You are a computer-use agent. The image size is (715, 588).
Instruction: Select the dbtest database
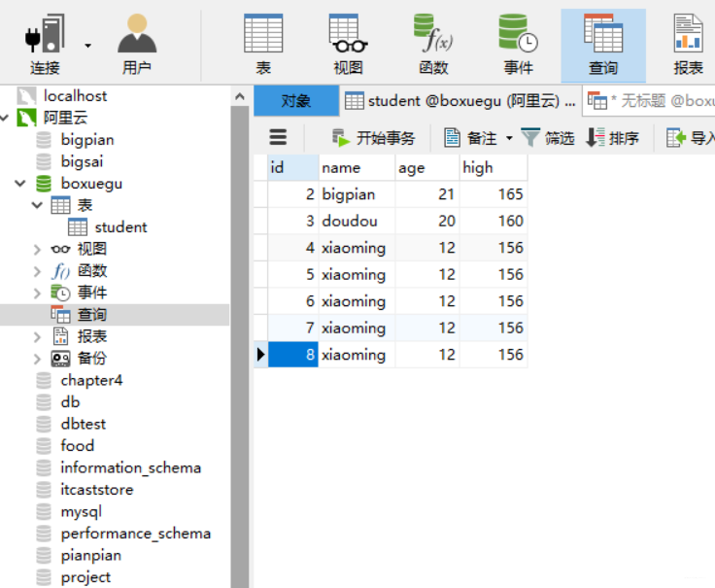83,425
